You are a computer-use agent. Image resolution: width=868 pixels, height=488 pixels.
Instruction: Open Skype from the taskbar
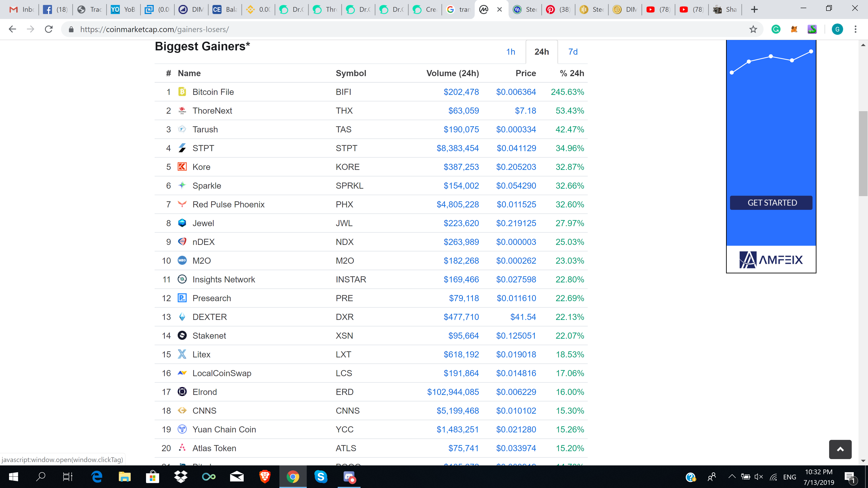pyautogui.click(x=321, y=476)
